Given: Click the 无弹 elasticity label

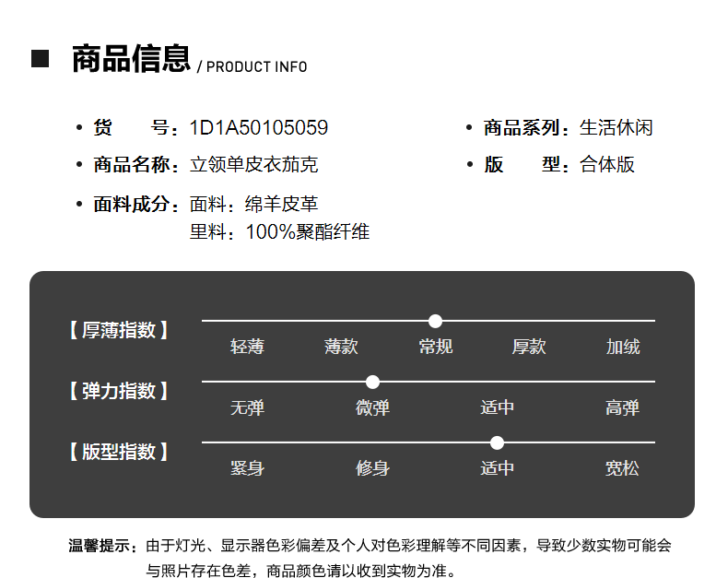Looking at the screenshot, I should tap(247, 407).
